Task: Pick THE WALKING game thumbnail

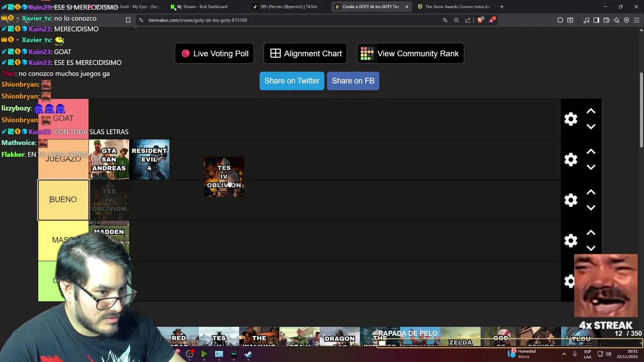Action: (x=259, y=337)
